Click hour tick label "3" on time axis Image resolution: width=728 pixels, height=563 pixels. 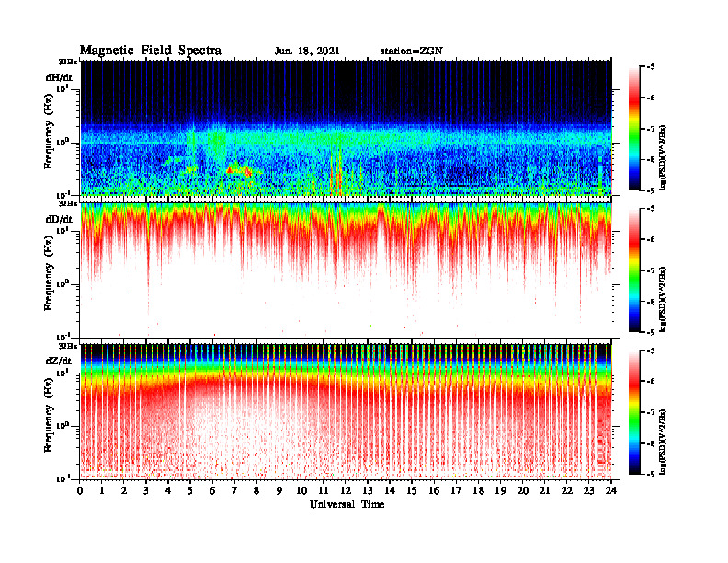tap(147, 491)
